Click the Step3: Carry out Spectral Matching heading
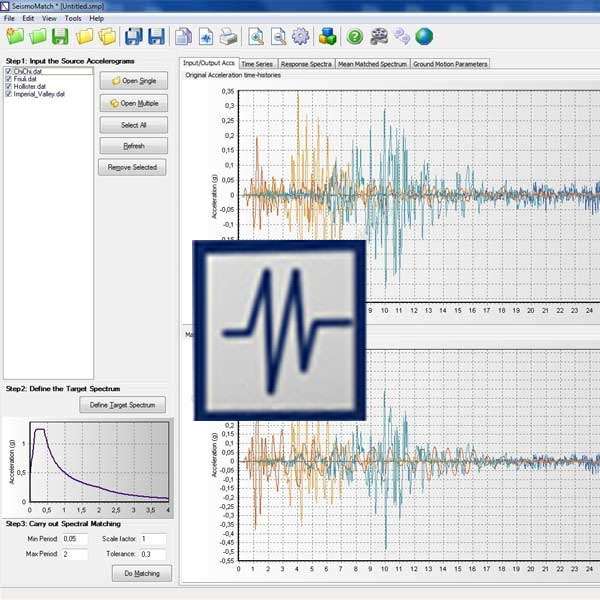This screenshot has width=600, height=600. click(63, 523)
